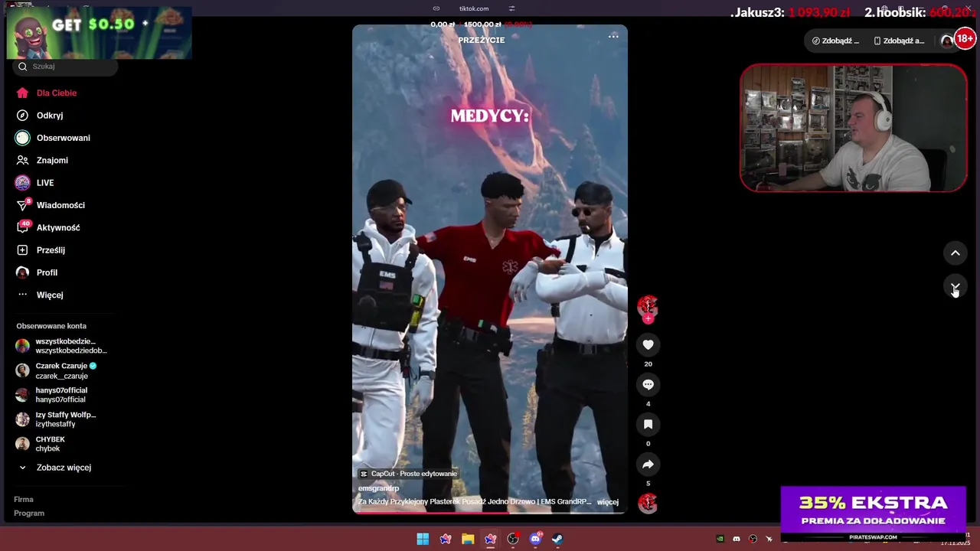
Task: Open Steam from the taskbar
Action: click(x=558, y=539)
